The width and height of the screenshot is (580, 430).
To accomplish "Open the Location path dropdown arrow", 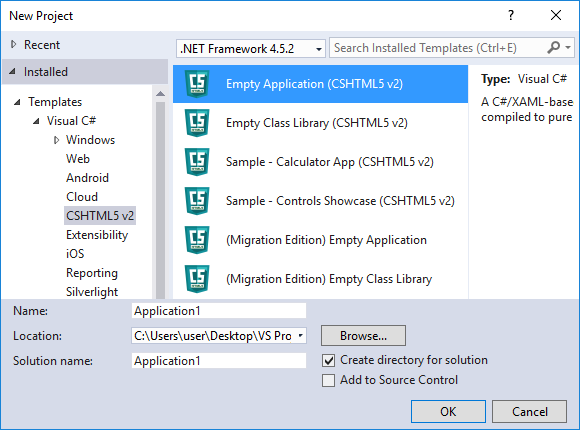I will coord(300,336).
